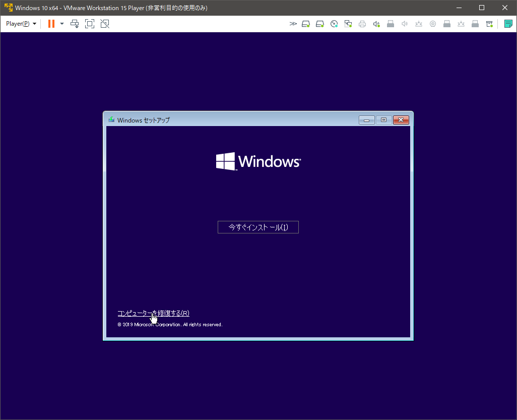The width and height of the screenshot is (517, 420).
Task: Click the network adapter icon
Action: pos(348,24)
